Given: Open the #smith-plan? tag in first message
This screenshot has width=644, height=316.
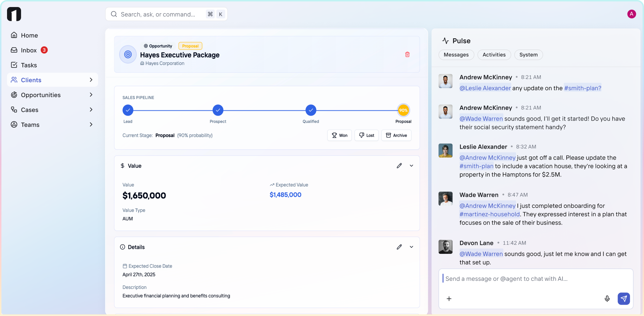Looking at the screenshot, I should [582, 88].
